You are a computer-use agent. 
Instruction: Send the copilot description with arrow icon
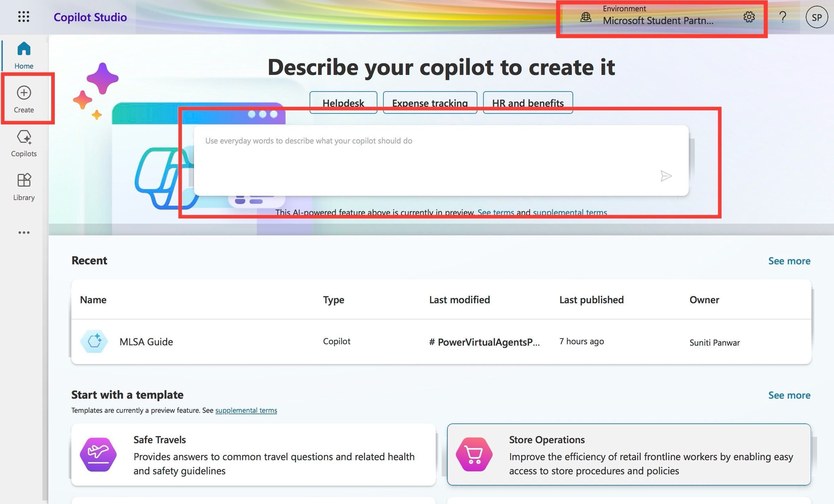(666, 176)
